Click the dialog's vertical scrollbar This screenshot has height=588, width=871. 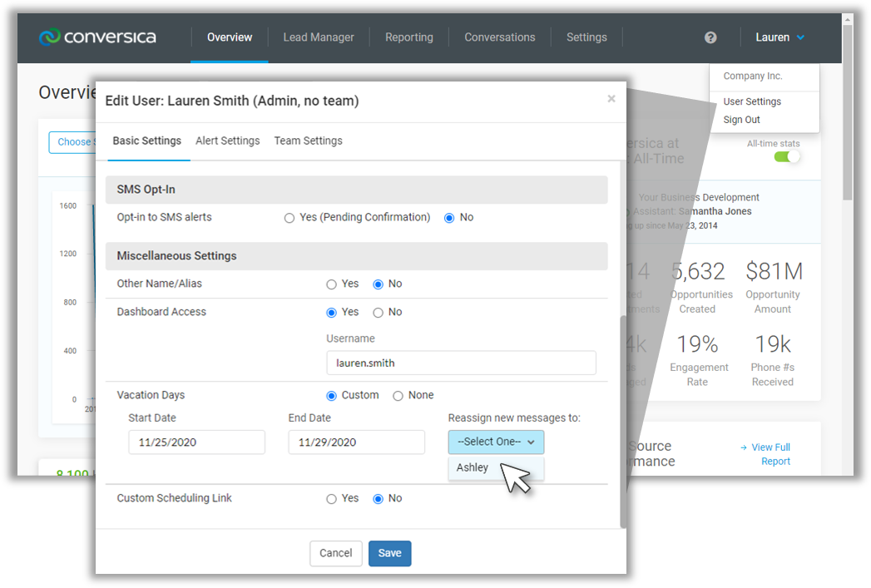[623, 422]
